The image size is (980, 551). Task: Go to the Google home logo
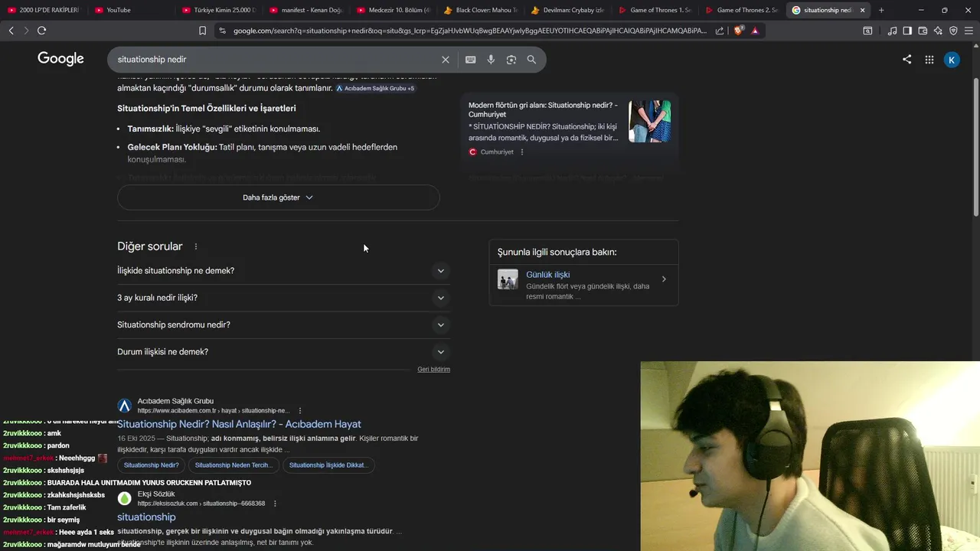(x=60, y=60)
